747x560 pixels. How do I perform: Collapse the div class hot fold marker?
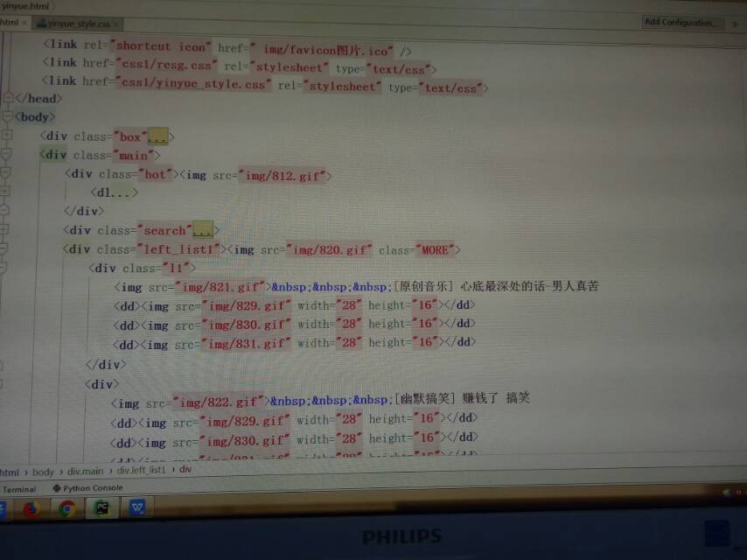point(6,172)
